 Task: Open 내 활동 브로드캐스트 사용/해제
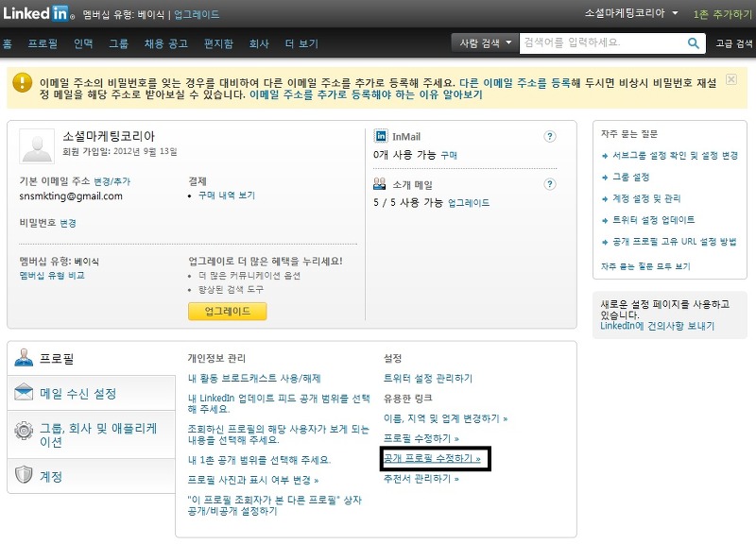tap(254, 378)
